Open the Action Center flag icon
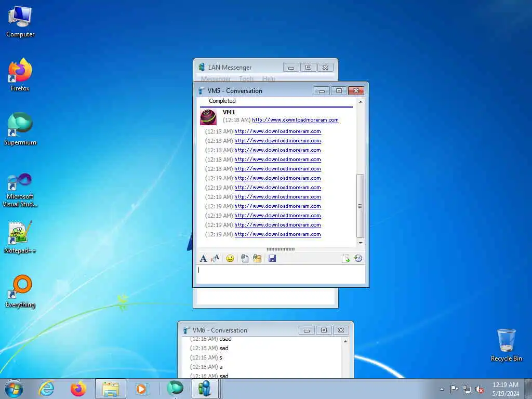Viewport: 532px width, 399px height. [454, 389]
